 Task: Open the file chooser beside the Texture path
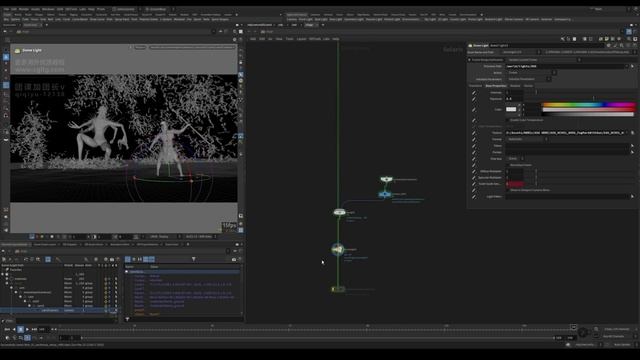click(x=632, y=133)
